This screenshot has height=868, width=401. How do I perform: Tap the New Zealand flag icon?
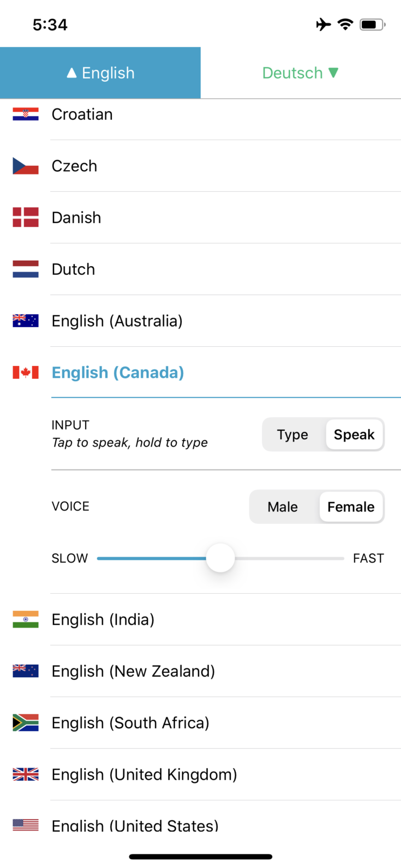point(26,671)
